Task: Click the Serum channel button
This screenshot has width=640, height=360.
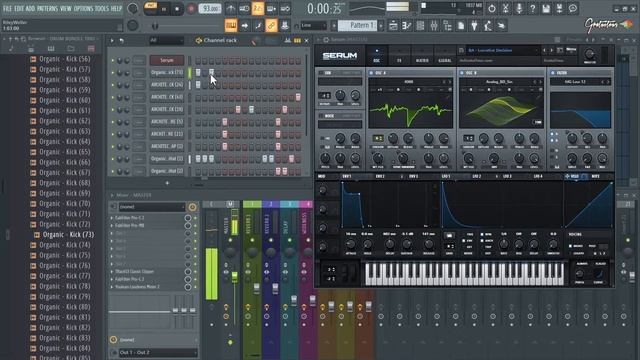Action: [x=167, y=60]
